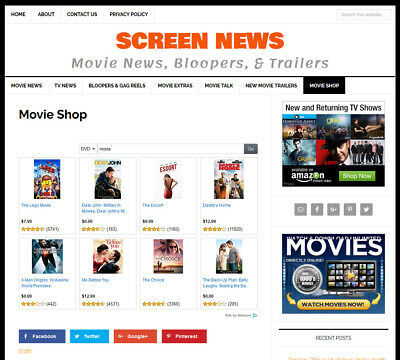This screenshot has height=360, width=400.
Task: Share via blue Facebook button
Action: pyautogui.click(x=42, y=336)
